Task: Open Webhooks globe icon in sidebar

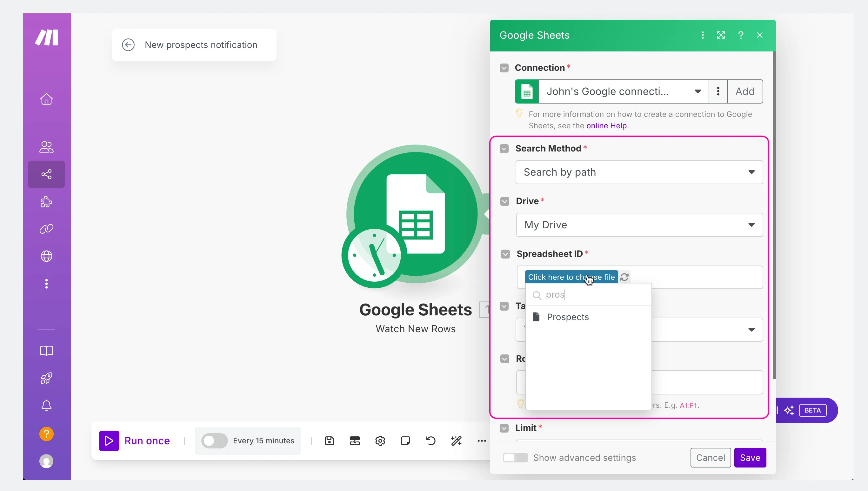Action: click(x=47, y=256)
